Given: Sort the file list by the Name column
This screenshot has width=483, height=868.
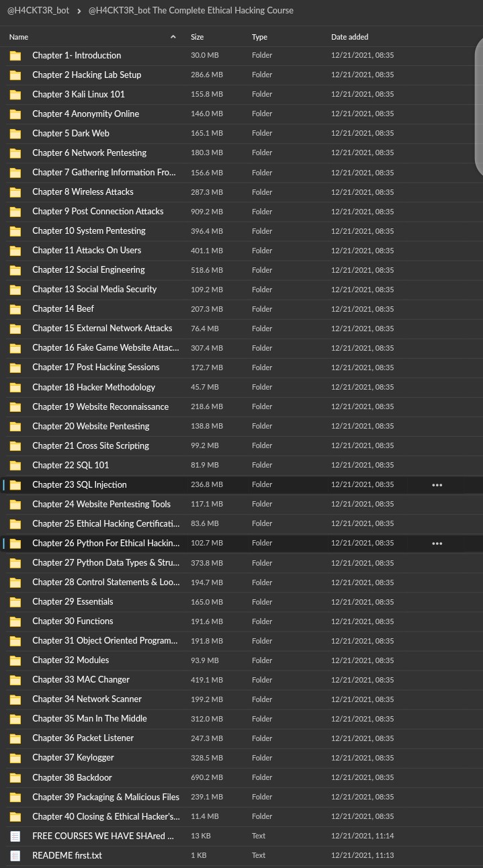Looking at the screenshot, I should click(x=19, y=37).
